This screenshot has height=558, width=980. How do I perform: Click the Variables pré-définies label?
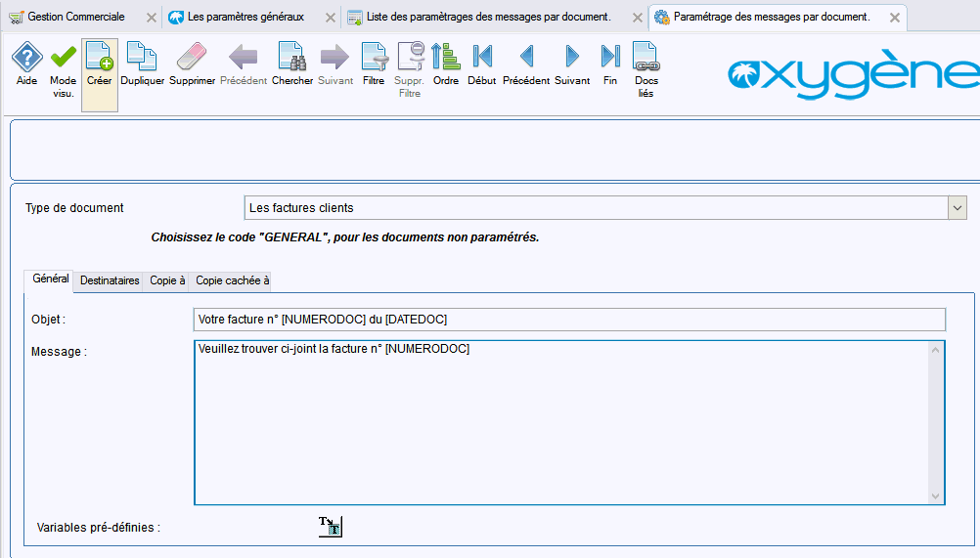tap(98, 528)
